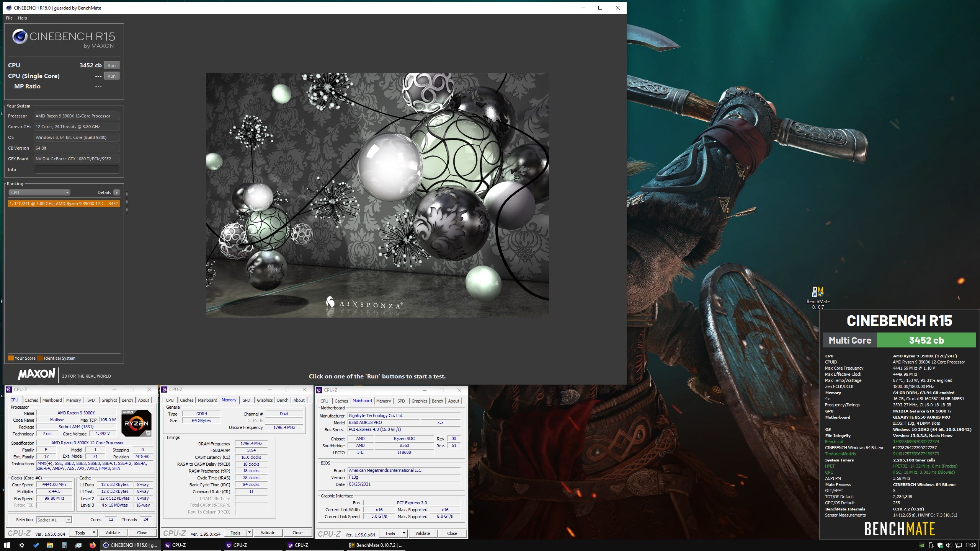
Task: Click the MAXON logo at bottom left
Action: (37, 374)
